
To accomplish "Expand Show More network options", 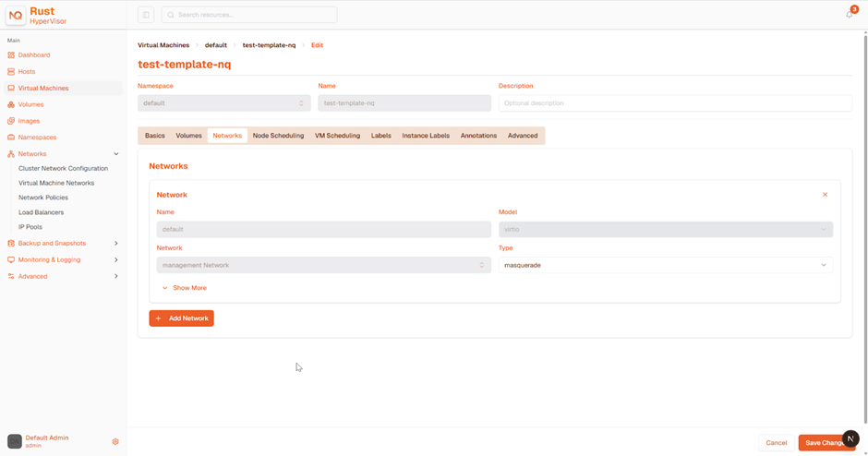I will [x=185, y=288].
